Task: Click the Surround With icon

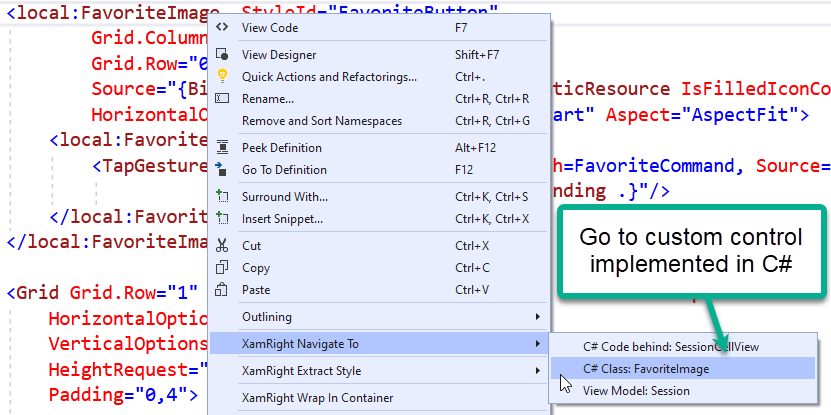Action: 222,197
